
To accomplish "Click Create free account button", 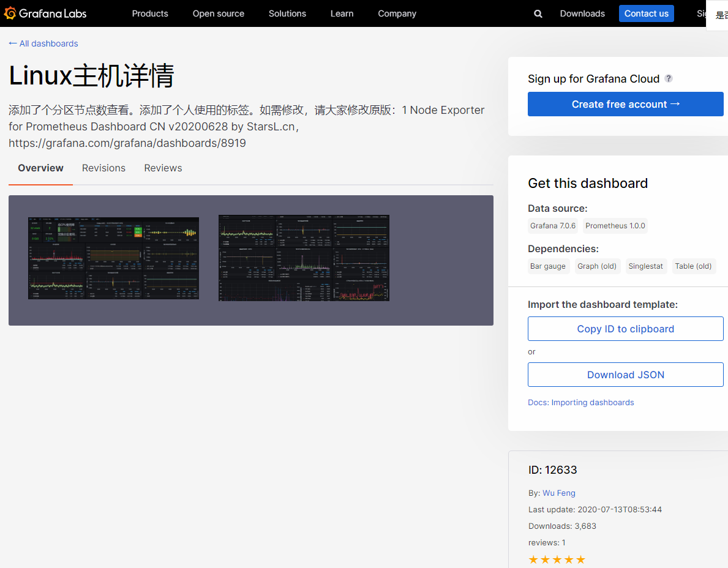I will 625,104.
